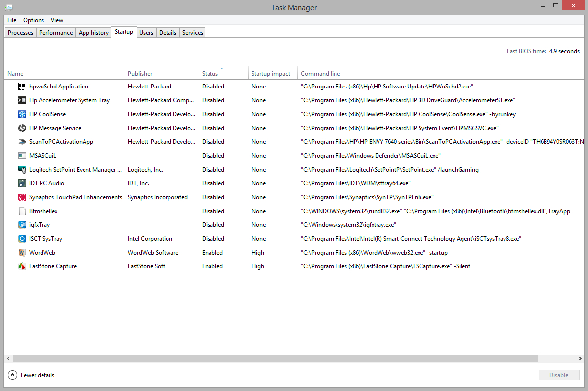This screenshot has width=588, height=391.
Task: Click the ScanToPCActivationApp icon
Action: pos(22,142)
